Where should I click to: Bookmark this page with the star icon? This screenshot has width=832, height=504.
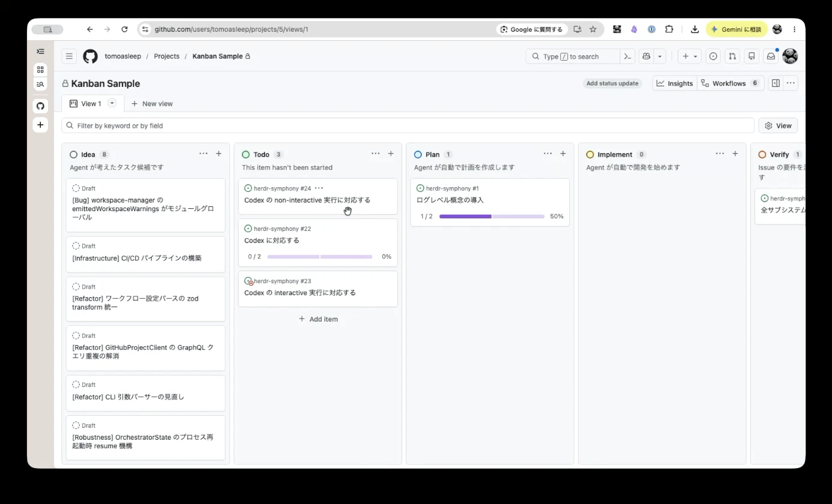(593, 29)
